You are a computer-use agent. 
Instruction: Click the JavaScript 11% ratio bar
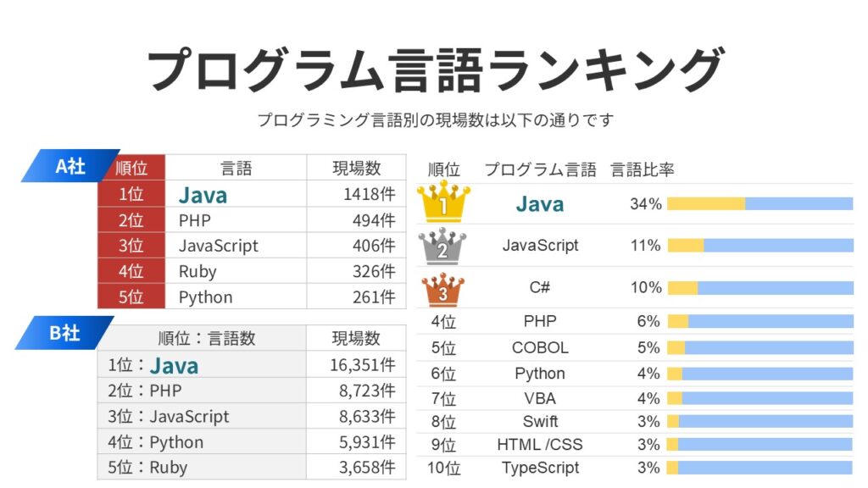pyautogui.click(x=759, y=246)
